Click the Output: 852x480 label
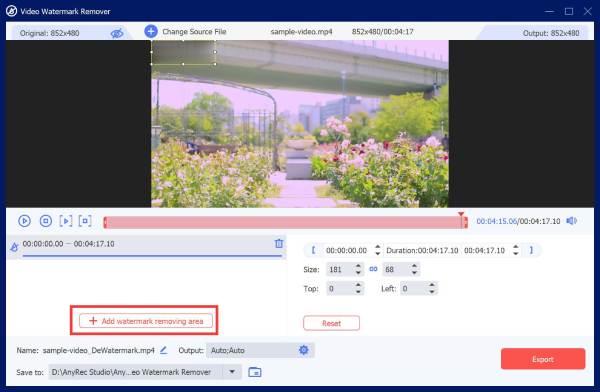 pos(551,33)
